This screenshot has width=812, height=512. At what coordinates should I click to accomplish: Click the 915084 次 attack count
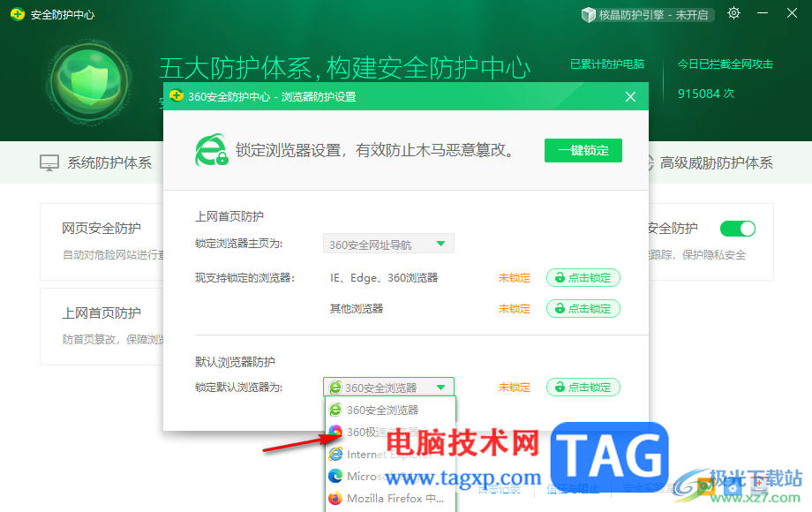[706, 94]
